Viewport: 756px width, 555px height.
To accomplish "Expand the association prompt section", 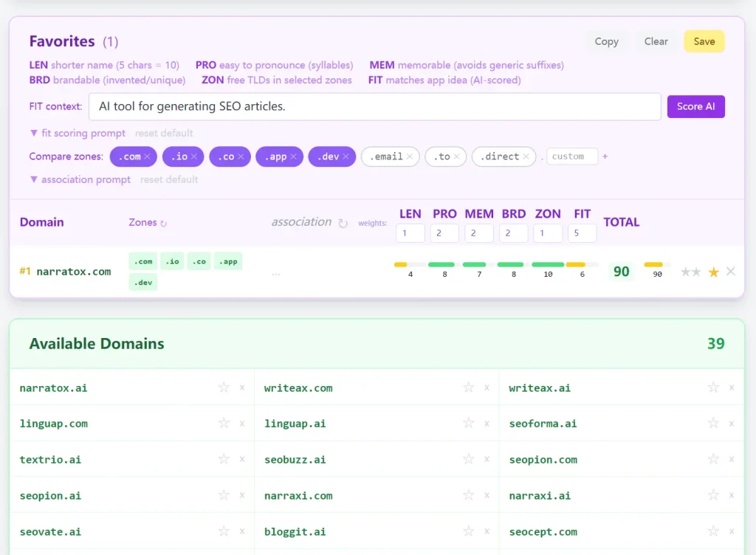I will [80, 179].
